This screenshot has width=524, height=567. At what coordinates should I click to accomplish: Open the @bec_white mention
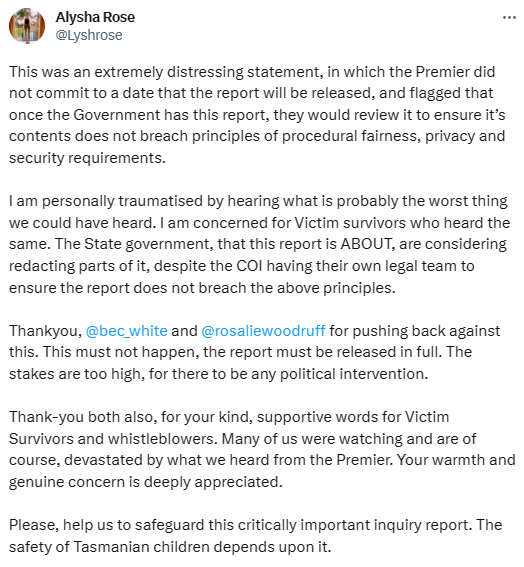pyautogui.click(x=127, y=331)
